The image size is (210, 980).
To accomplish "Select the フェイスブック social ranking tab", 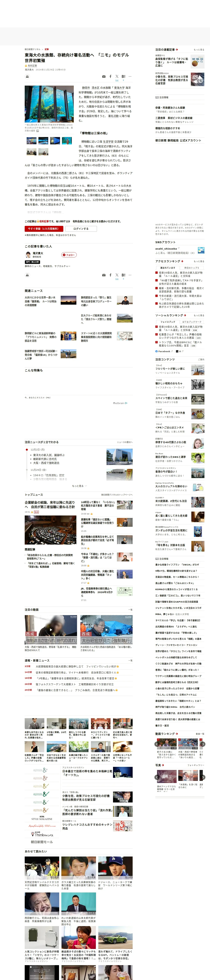I will pyautogui.click(x=168, y=322).
